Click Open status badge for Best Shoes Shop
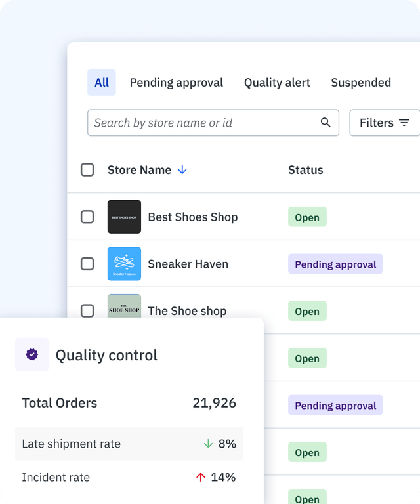This screenshot has width=420, height=504. pyautogui.click(x=307, y=217)
